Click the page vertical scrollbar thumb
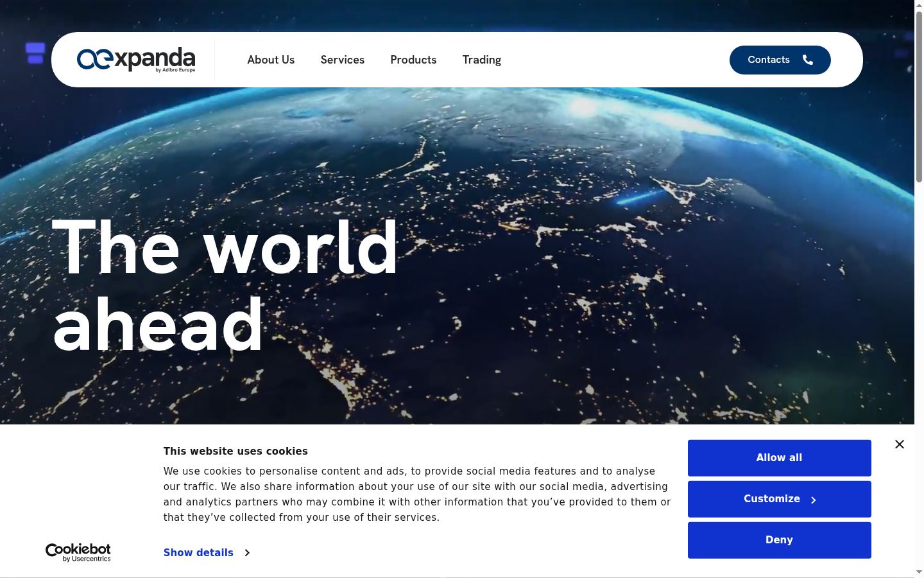Screen dimensions: 924x578 (x=919, y=96)
